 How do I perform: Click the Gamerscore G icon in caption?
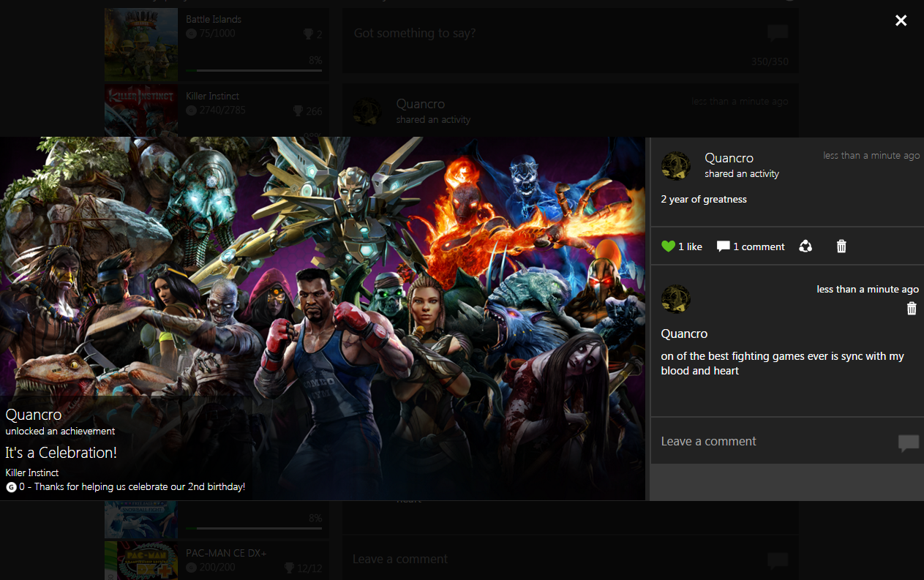coord(11,487)
